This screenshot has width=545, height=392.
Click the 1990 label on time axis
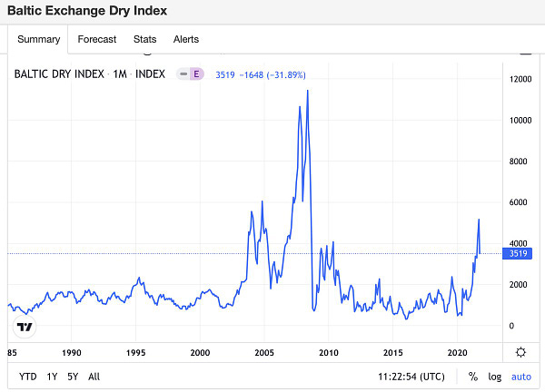point(71,353)
